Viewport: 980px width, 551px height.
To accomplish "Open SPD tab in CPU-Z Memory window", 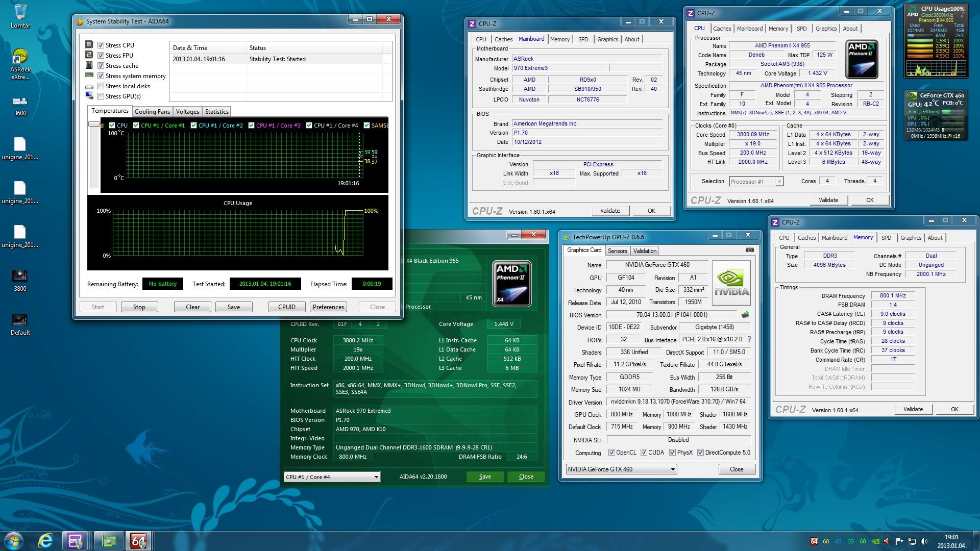I will tap(887, 238).
